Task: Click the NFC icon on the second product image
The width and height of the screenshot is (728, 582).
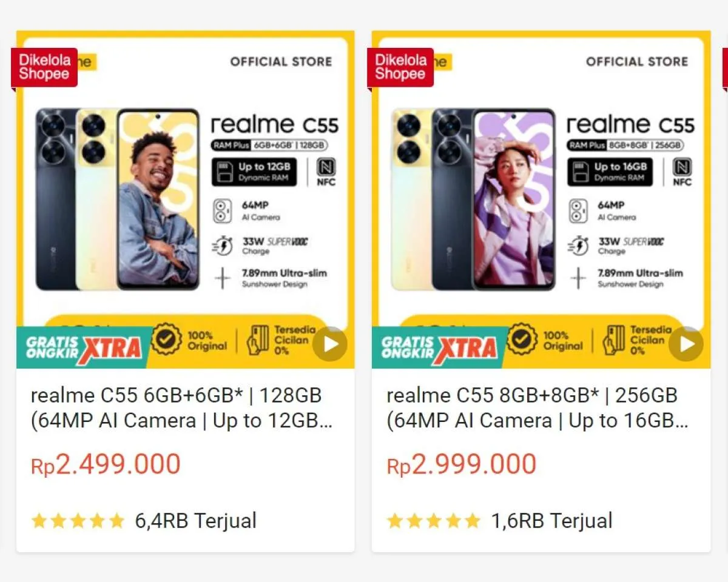Action: point(682,172)
